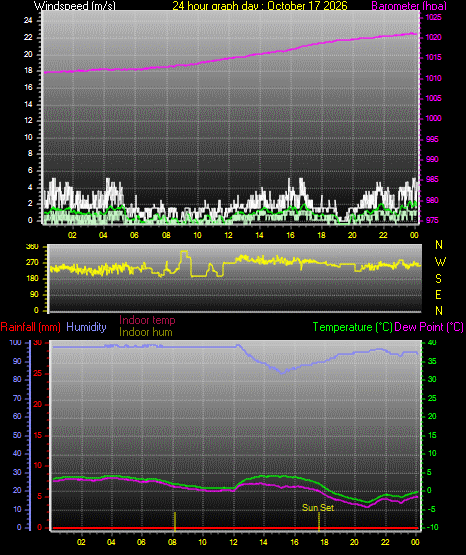This screenshot has width=466, height=555.
Task: Click the '24 hour graph day : October 17 2026' title
Action: (260, 5)
